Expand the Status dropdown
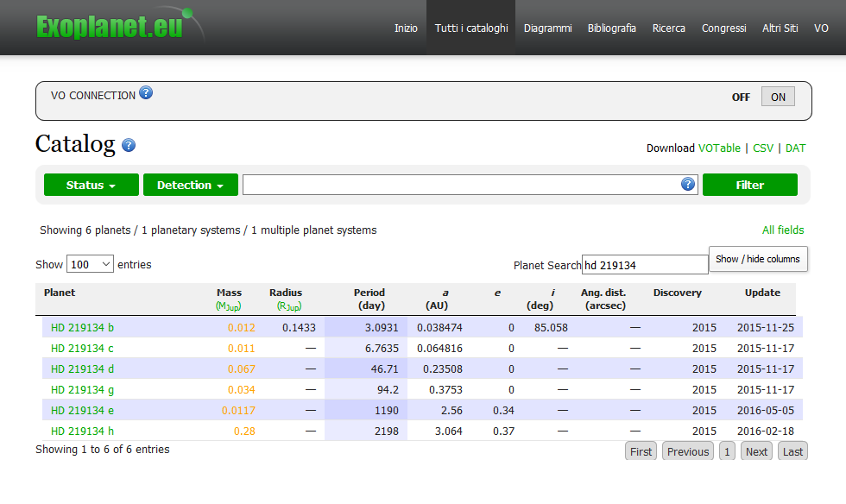This screenshot has width=846, height=504. pos(92,185)
